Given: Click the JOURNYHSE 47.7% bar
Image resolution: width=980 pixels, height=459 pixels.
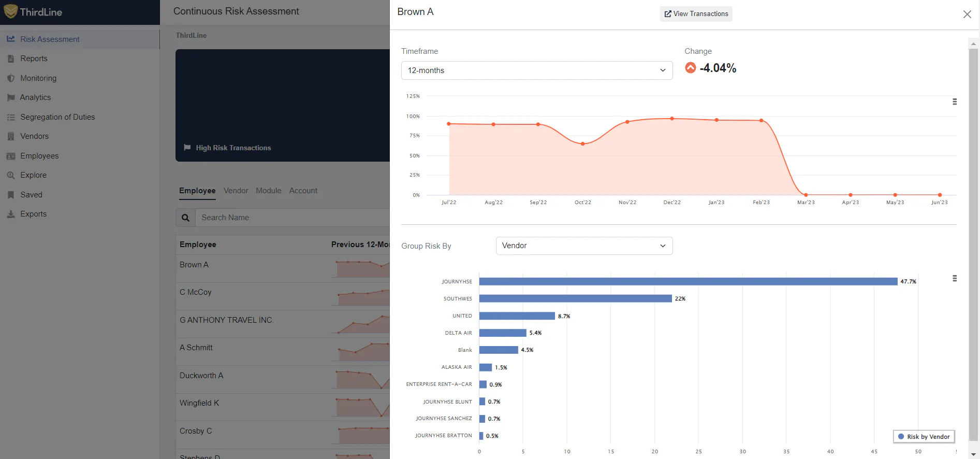Looking at the screenshot, I should pos(688,281).
